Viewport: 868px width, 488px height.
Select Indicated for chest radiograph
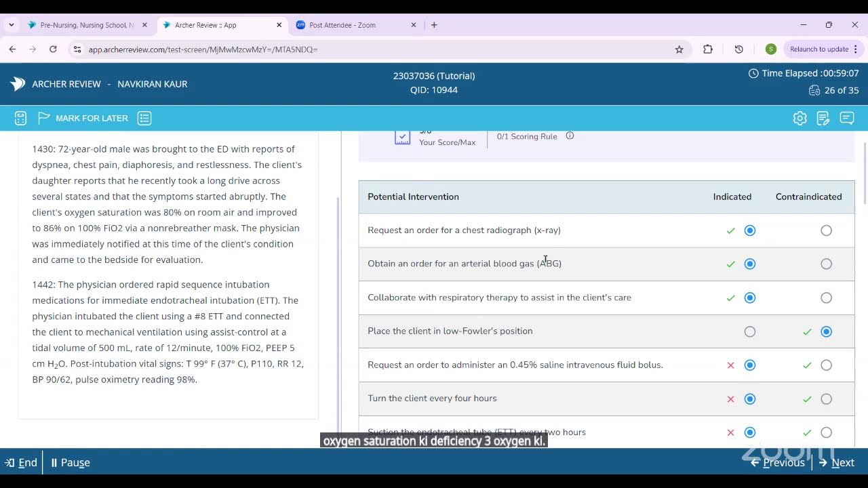coord(749,230)
